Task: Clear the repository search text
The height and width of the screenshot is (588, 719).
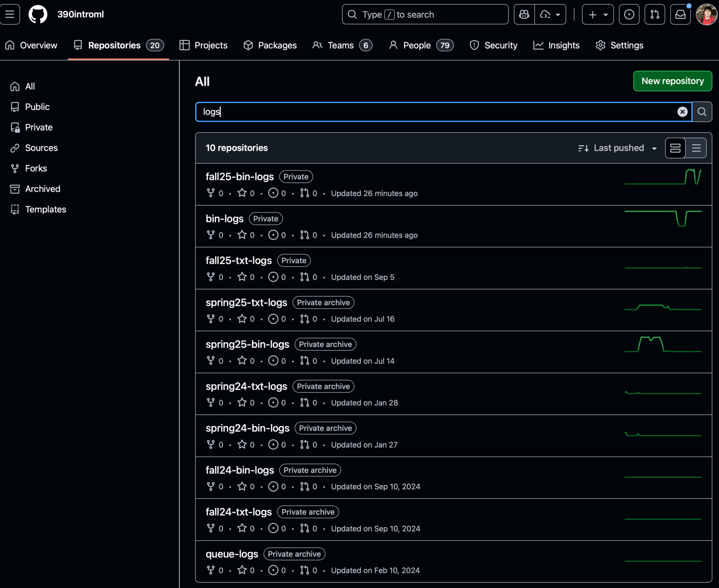Action: pos(682,112)
